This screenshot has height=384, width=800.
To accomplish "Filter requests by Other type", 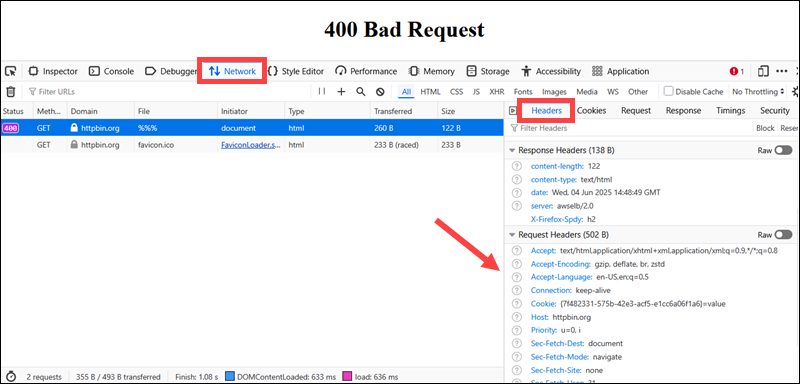I will (638, 92).
